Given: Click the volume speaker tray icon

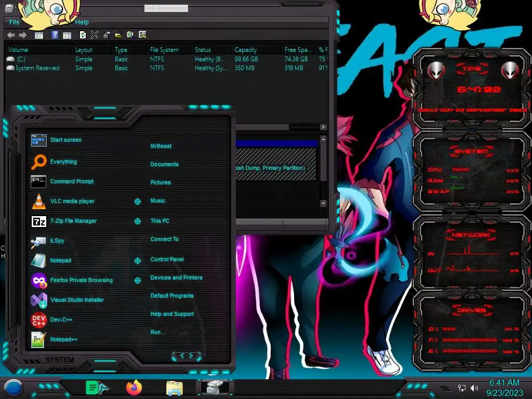Looking at the screenshot, I should tap(474, 388).
